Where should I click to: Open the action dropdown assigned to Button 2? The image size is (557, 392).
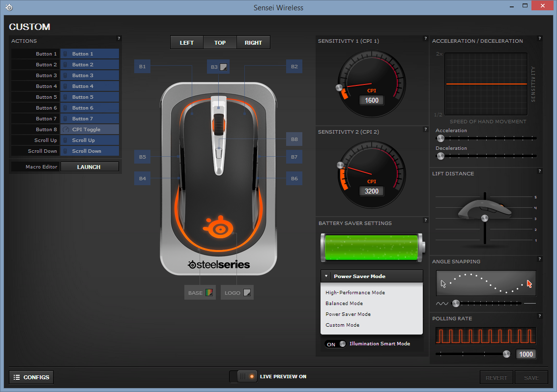pos(89,65)
